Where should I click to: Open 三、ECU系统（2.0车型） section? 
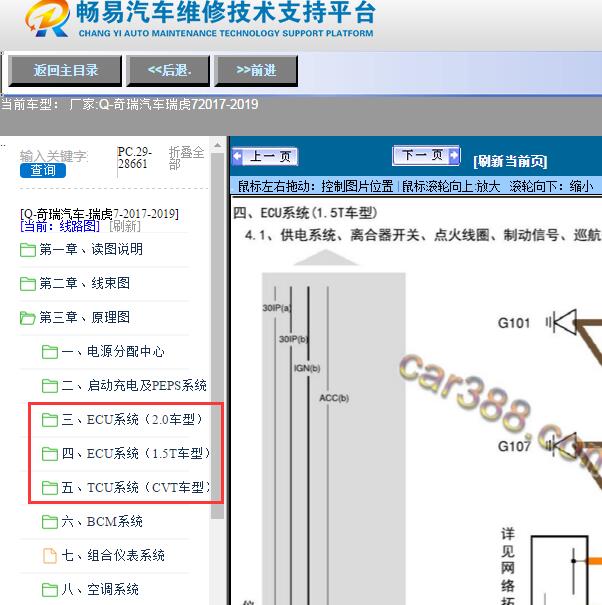click(x=132, y=419)
